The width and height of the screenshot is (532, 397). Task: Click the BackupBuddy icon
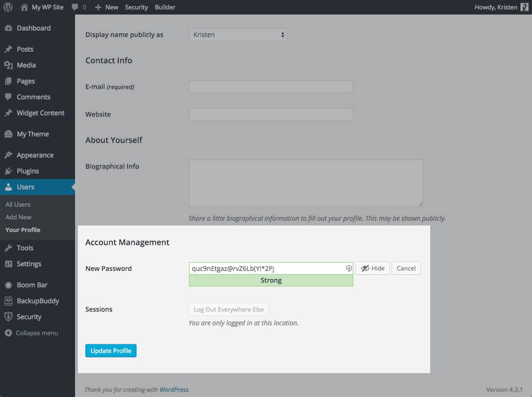pyautogui.click(x=8, y=301)
